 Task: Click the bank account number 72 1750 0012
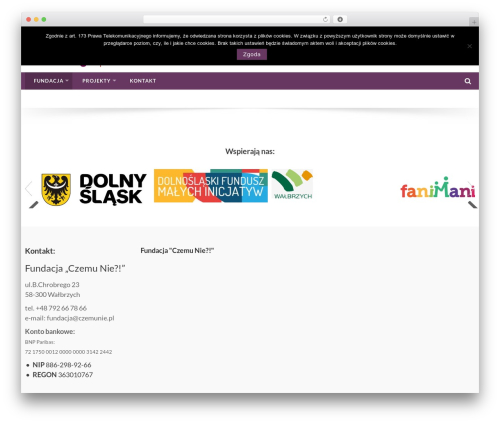[x=68, y=352]
